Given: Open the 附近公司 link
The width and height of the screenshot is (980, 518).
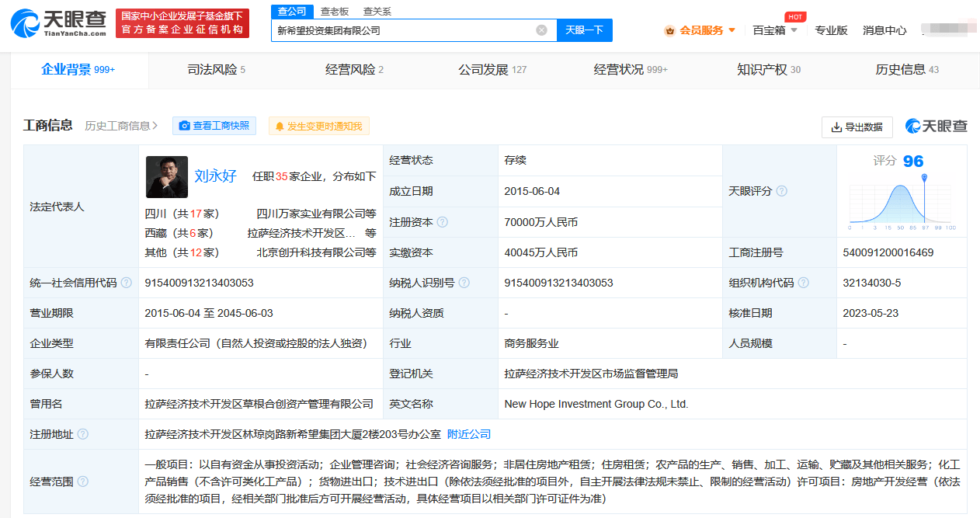Looking at the screenshot, I should click(x=469, y=434).
